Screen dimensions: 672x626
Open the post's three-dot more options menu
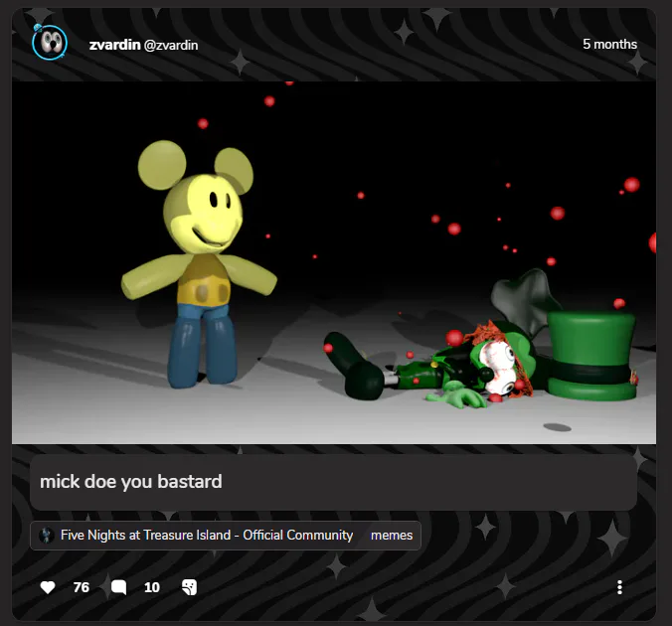pos(619,587)
